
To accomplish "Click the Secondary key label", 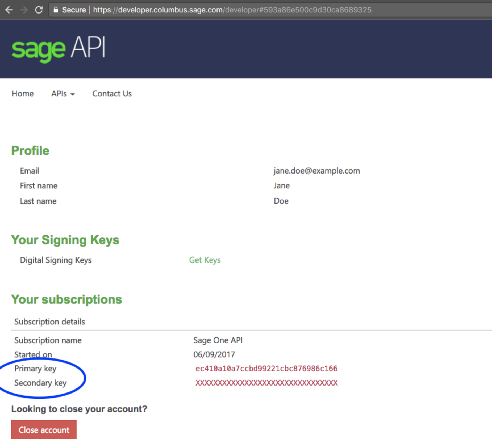I will pyautogui.click(x=40, y=383).
